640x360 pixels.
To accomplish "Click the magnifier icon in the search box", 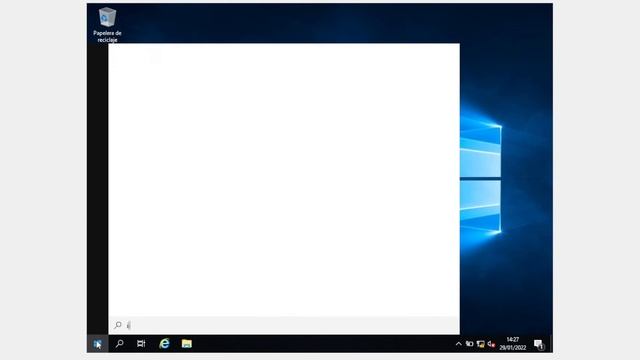I will coord(118,325).
